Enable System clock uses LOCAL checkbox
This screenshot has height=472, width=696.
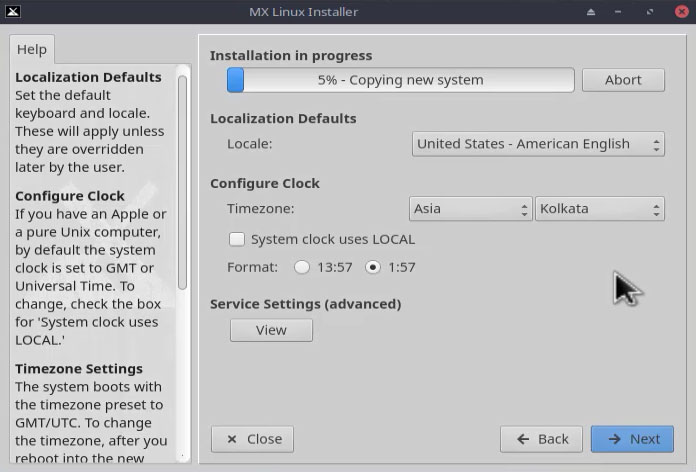(x=237, y=239)
